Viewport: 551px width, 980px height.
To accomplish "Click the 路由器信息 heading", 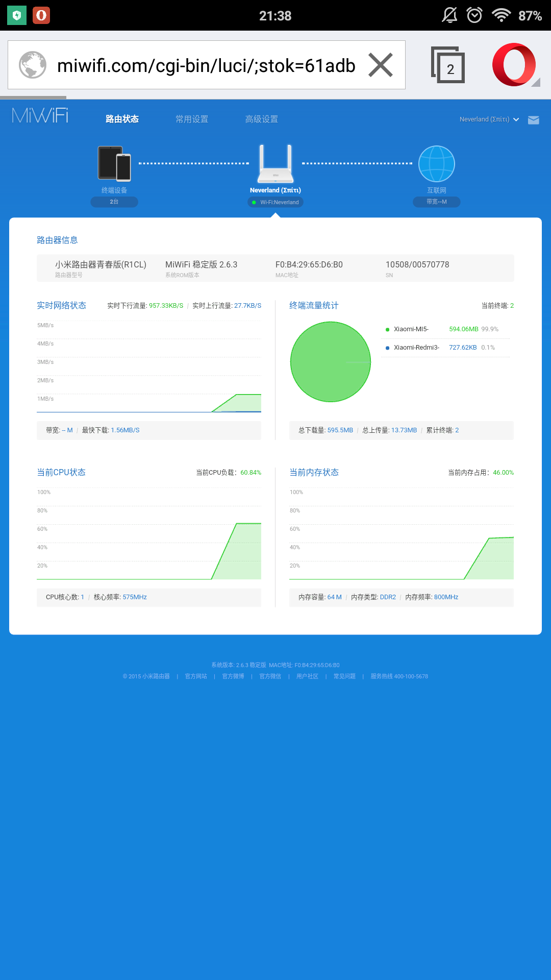I will pos(57,240).
